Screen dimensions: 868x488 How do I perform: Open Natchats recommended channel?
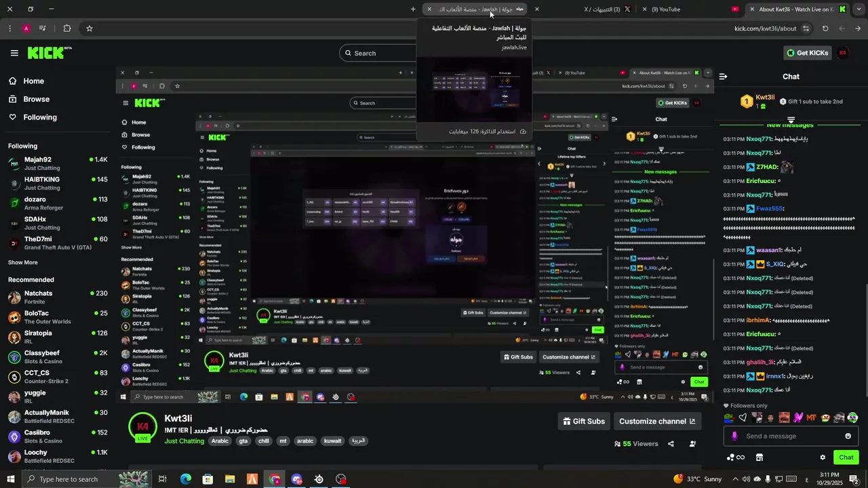(x=58, y=297)
